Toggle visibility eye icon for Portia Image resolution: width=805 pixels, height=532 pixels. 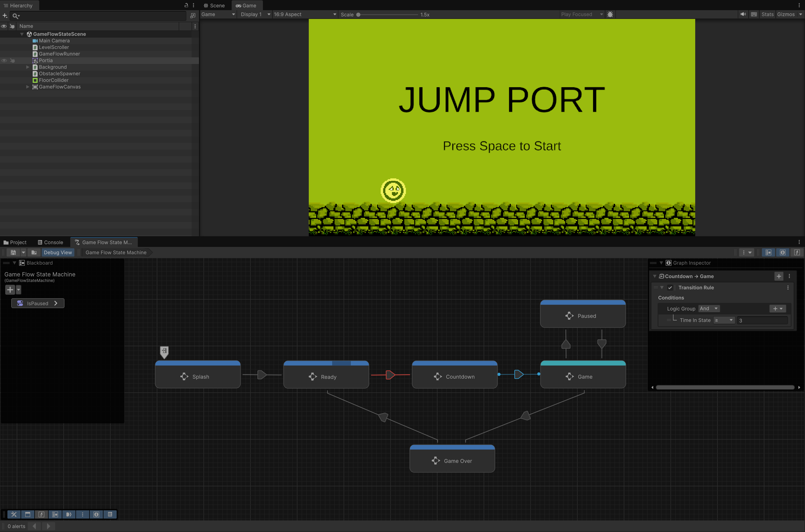4,60
